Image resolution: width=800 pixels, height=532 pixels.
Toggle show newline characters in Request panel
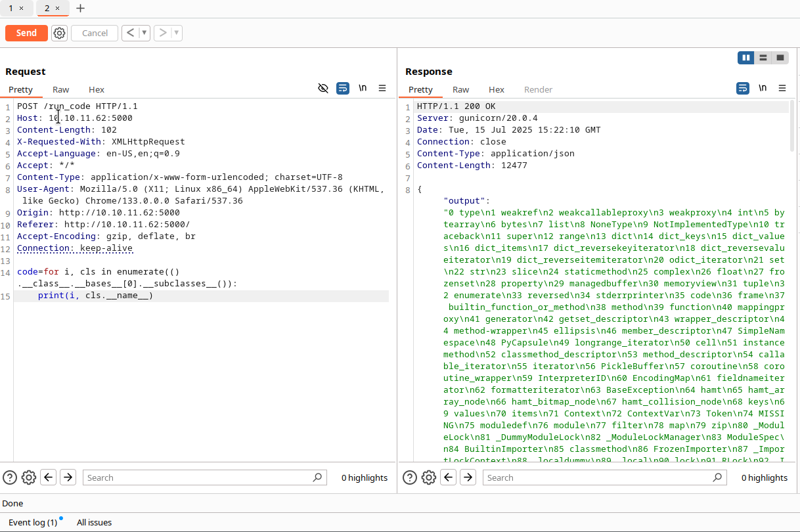(363, 88)
